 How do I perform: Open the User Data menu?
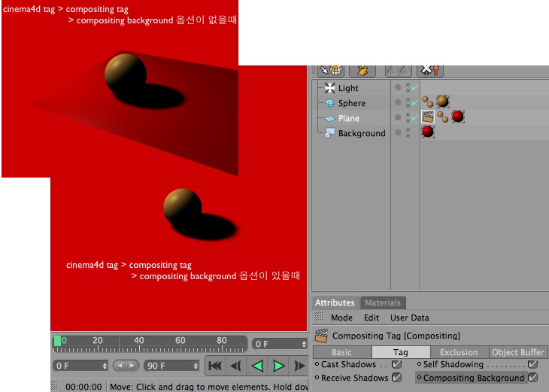pyautogui.click(x=410, y=318)
